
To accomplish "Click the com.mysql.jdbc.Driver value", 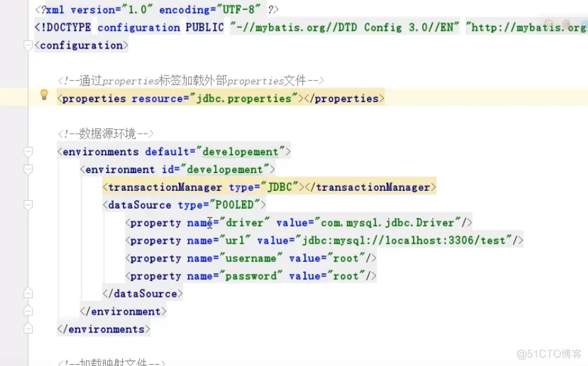I will pos(388,222).
